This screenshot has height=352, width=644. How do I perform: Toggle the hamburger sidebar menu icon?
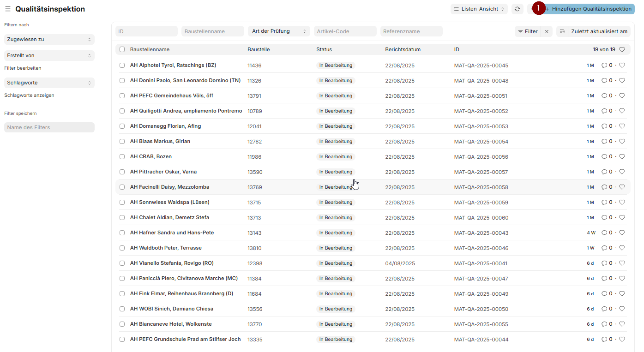click(8, 9)
